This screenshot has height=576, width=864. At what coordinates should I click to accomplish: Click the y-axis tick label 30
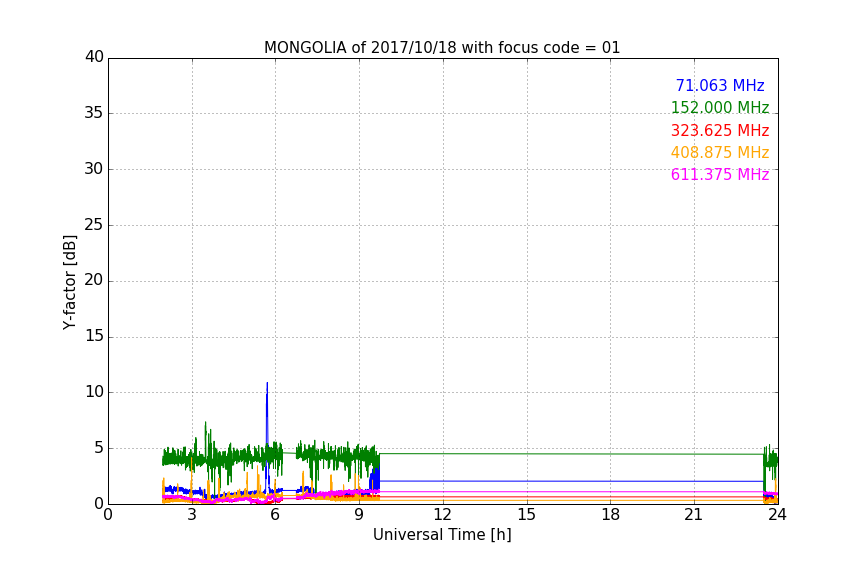(94, 169)
